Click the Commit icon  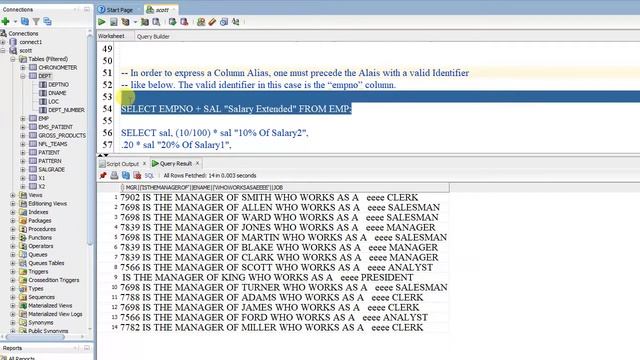click(173, 22)
